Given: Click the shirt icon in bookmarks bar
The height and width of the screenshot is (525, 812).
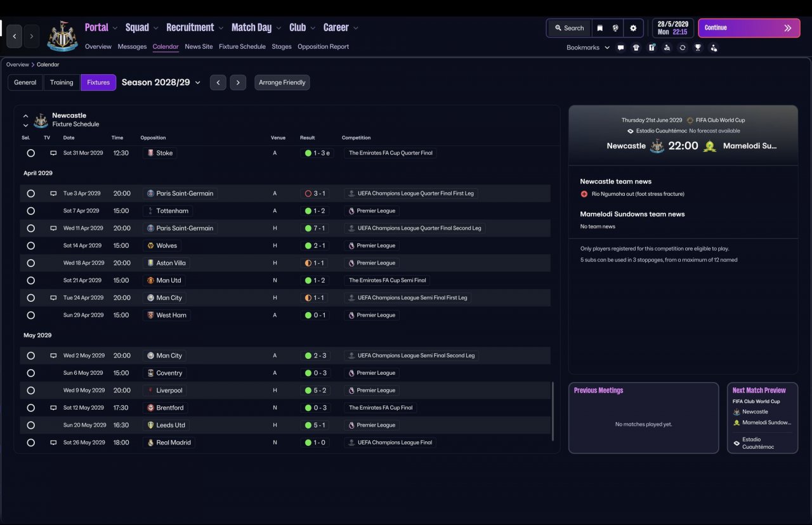Looking at the screenshot, I should pos(636,48).
